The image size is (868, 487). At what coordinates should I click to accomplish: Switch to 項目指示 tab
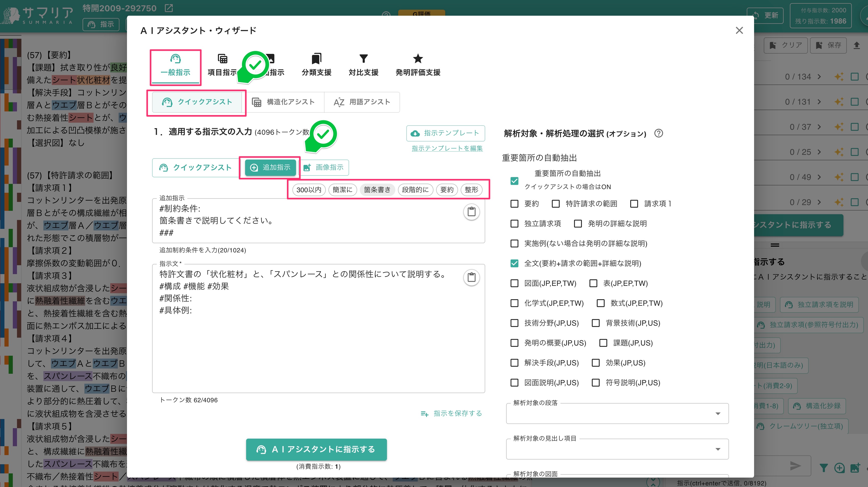[x=222, y=66]
